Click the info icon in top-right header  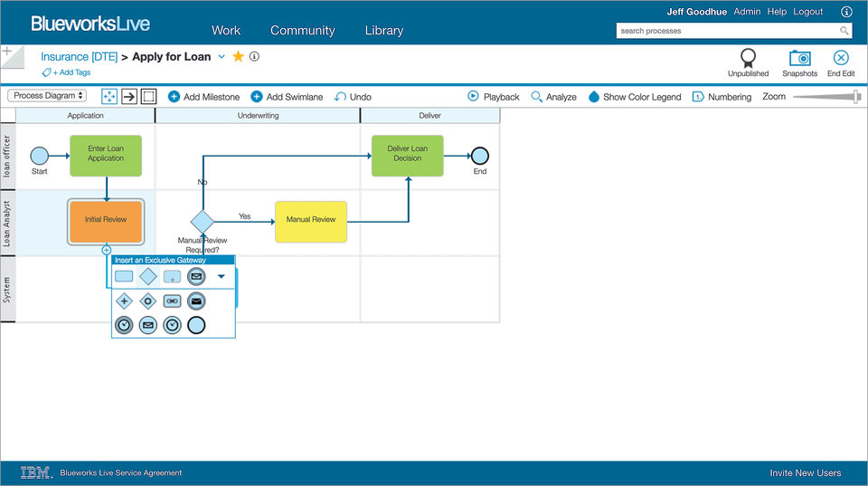click(846, 12)
